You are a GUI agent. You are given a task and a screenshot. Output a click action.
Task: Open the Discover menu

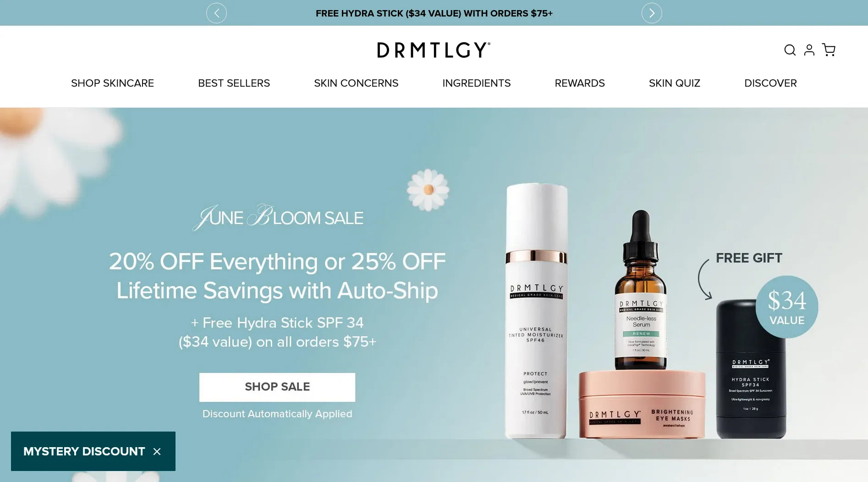point(770,83)
